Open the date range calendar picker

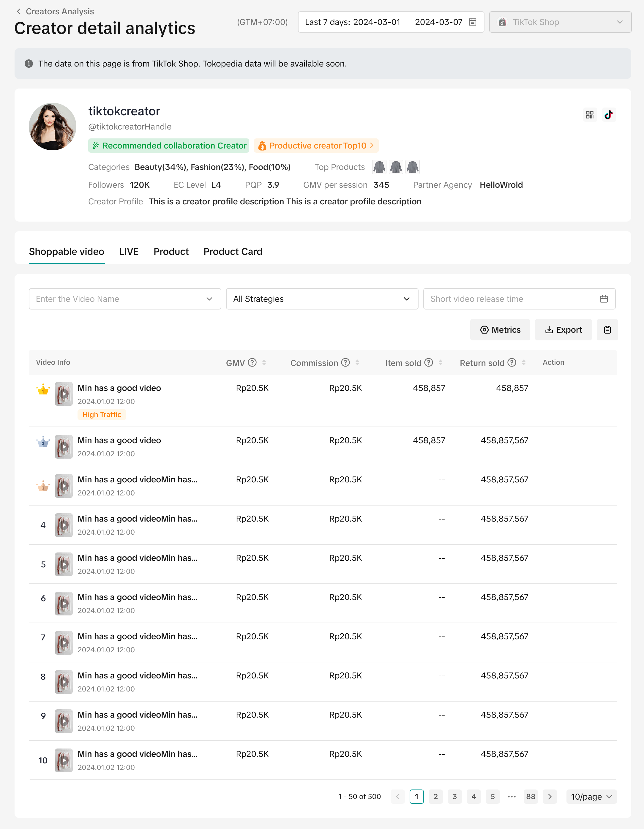tap(472, 22)
